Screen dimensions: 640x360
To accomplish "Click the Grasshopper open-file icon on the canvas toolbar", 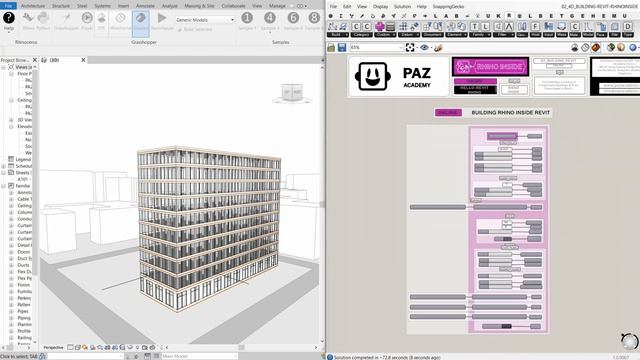I will click(x=331, y=48).
